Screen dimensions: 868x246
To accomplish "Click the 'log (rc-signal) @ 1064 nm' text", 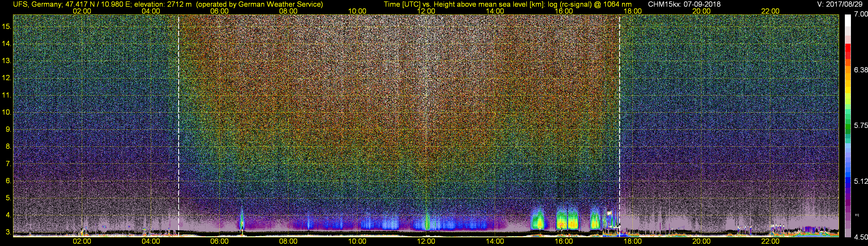I will (590, 4).
